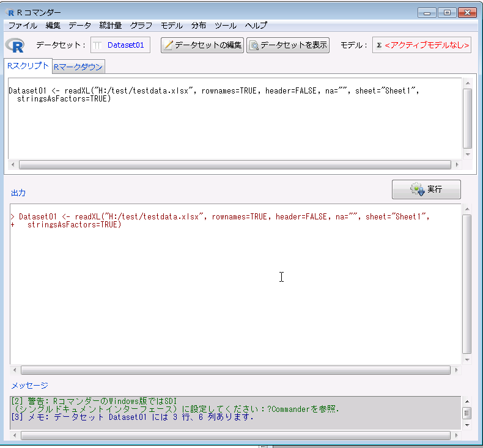
Task: Click データセットの編集 button
Action: click(202, 45)
